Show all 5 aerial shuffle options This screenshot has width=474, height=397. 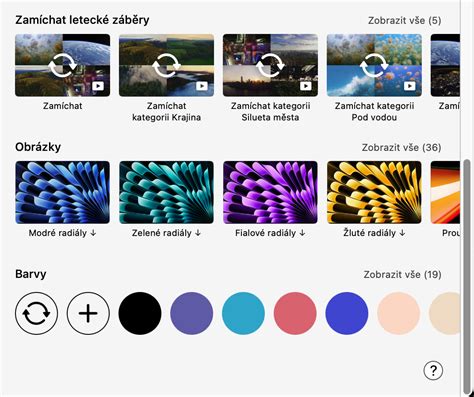coord(404,21)
